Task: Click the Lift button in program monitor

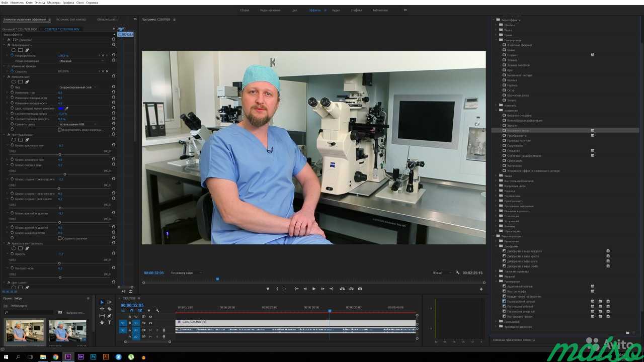Action: (x=342, y=289)
